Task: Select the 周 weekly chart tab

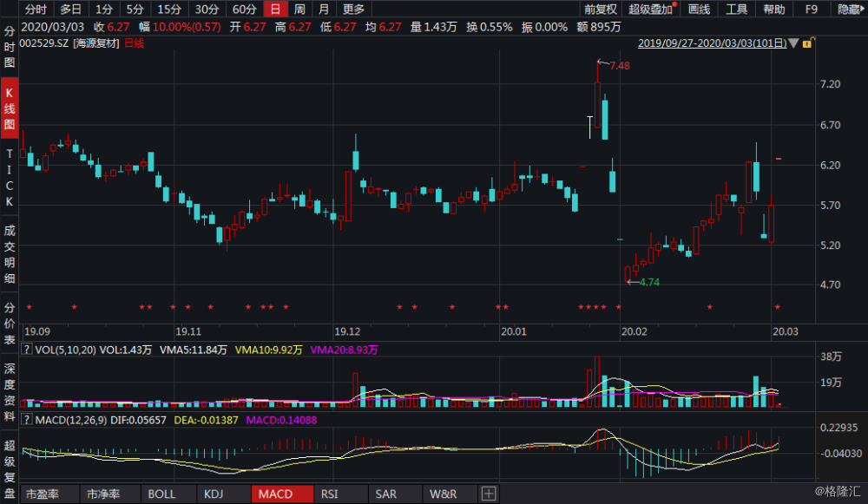Action: 299,9
